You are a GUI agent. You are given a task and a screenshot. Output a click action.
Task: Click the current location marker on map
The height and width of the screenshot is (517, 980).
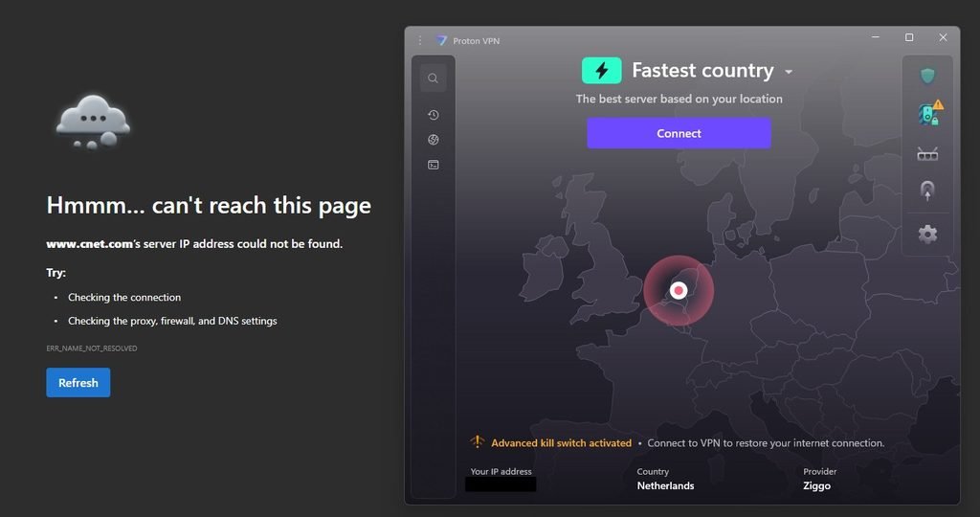(679, 290)
